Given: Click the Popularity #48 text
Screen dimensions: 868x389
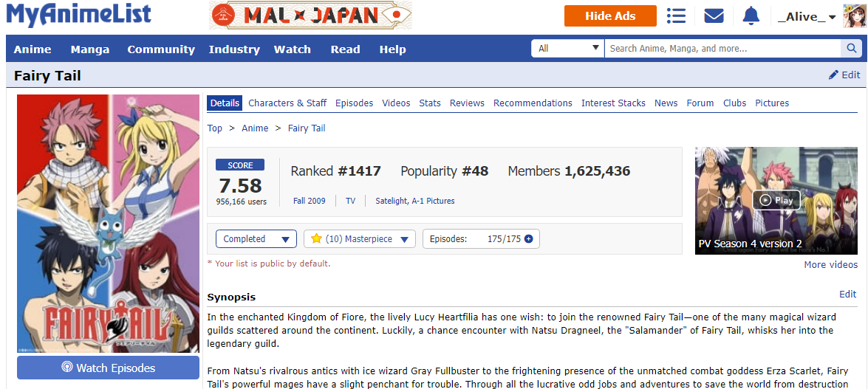Looking at the screenshot, I should coord(445,171).
